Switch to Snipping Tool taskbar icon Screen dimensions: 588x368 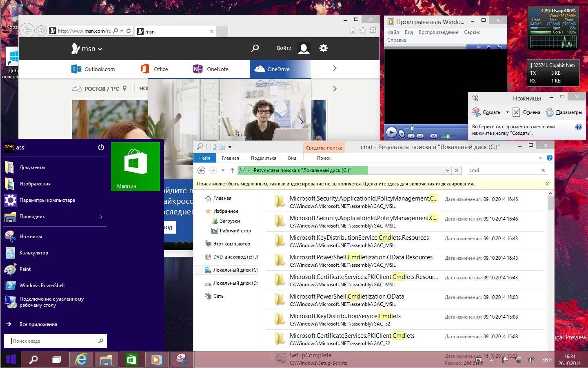[182, 359]
